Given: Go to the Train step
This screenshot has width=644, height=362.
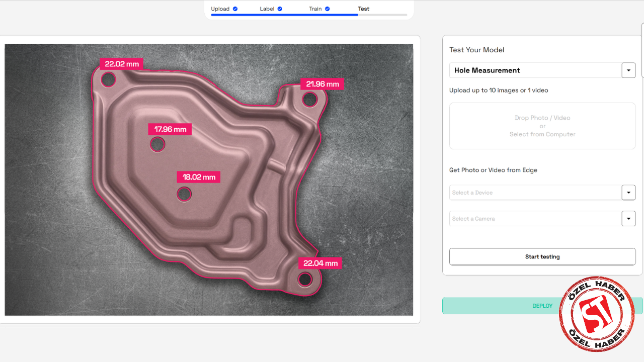Looking at the screenshot, I should click(315, 9).
